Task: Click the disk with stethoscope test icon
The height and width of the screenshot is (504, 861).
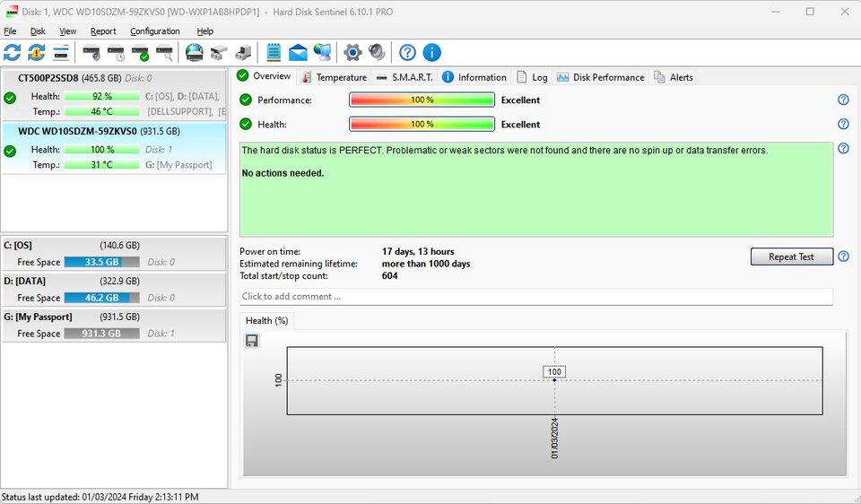Action: point(91,53)
